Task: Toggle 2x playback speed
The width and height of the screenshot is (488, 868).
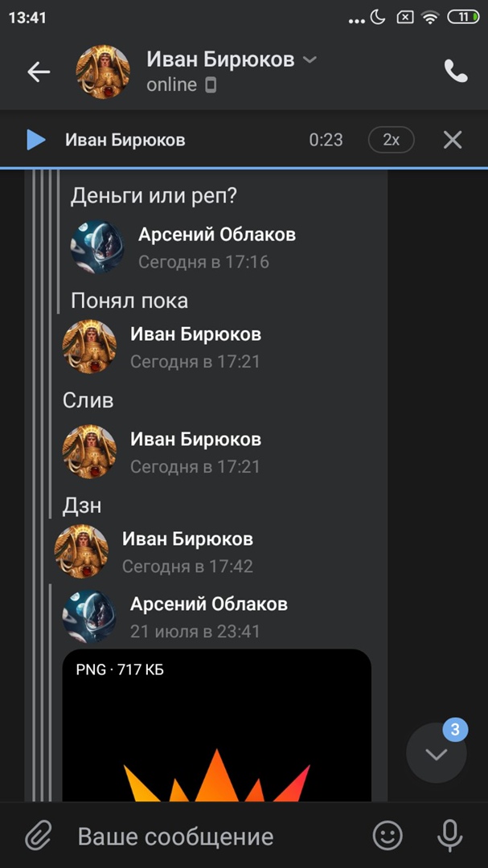Action: click(391, 140)
